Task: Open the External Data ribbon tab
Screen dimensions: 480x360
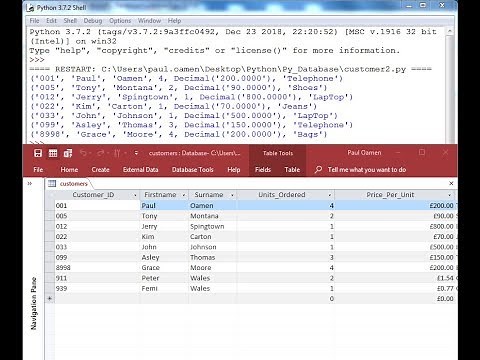Action: (140, 169)
